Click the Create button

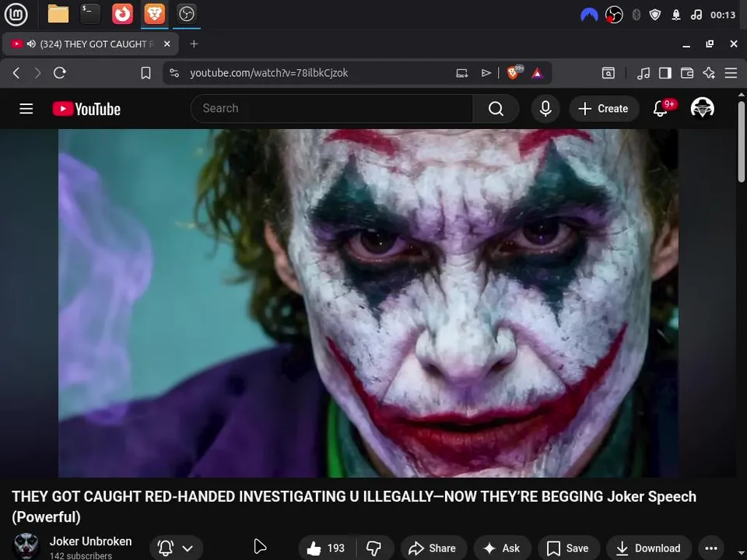pyautogui.click(x=604, y=109)
